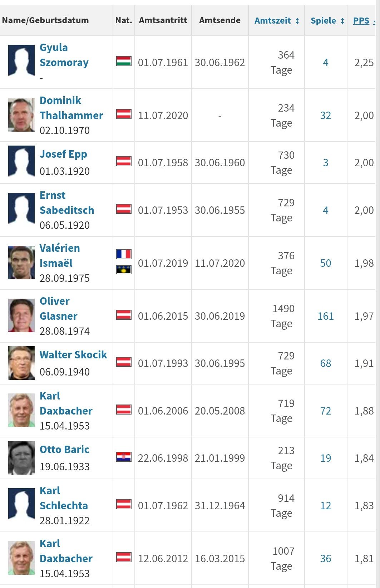Click the Croatian flag in Otto Baric's row
This screenshot has height=588, width=380.
tap(124, 457)
